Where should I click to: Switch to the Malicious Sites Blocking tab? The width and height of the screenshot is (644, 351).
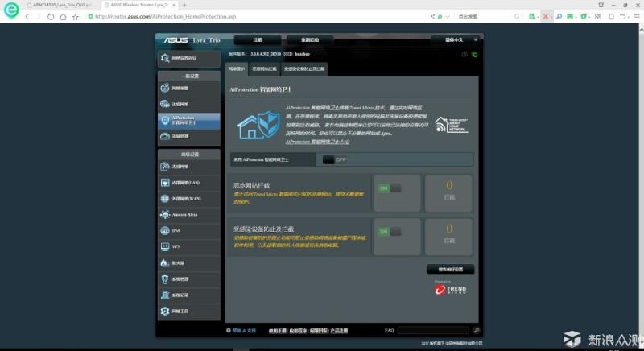click(x=264, y=68)
